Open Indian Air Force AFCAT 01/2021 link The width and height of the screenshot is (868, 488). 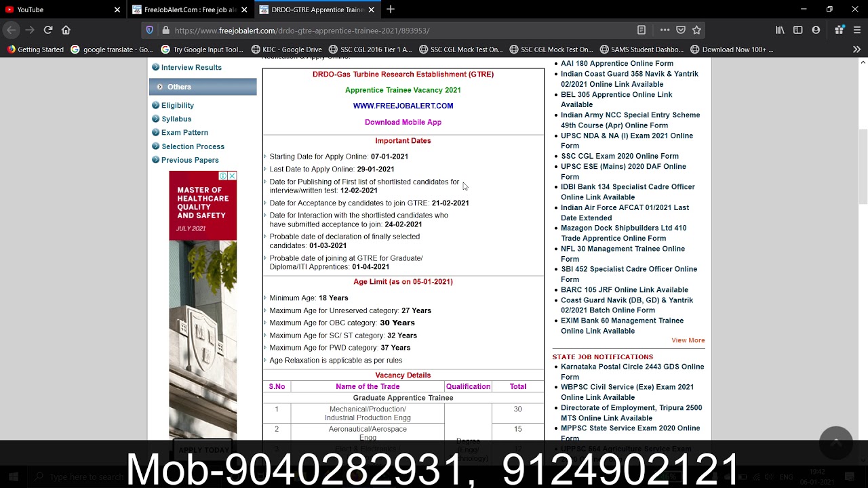tap(625, 213)
